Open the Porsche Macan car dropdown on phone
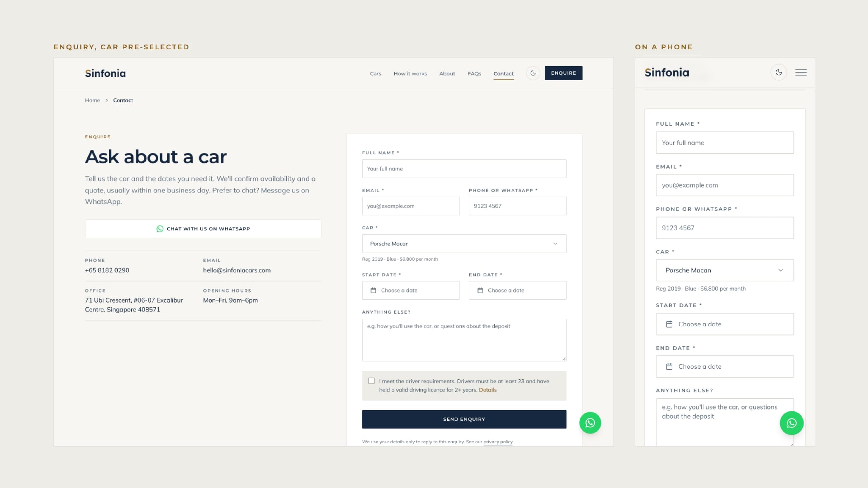Screen dimensions: 868x488 point(724,270)
